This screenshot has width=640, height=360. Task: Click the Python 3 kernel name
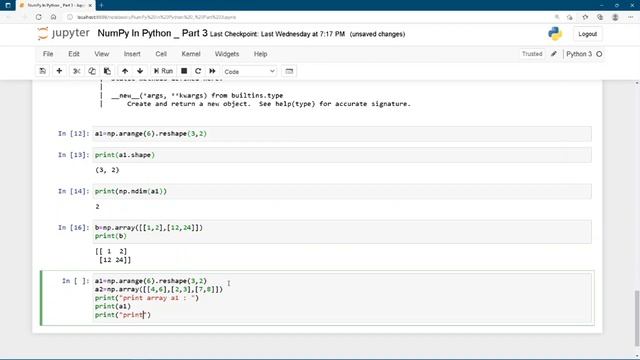[579, 54]
